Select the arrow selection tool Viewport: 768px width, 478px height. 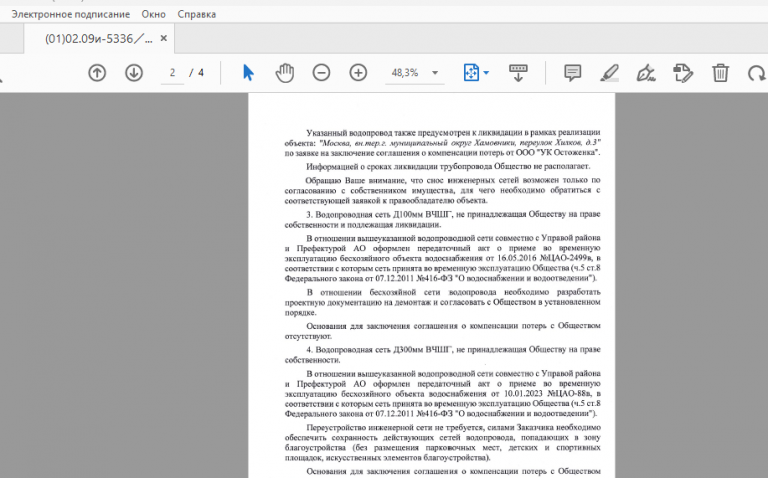point(248,73)
